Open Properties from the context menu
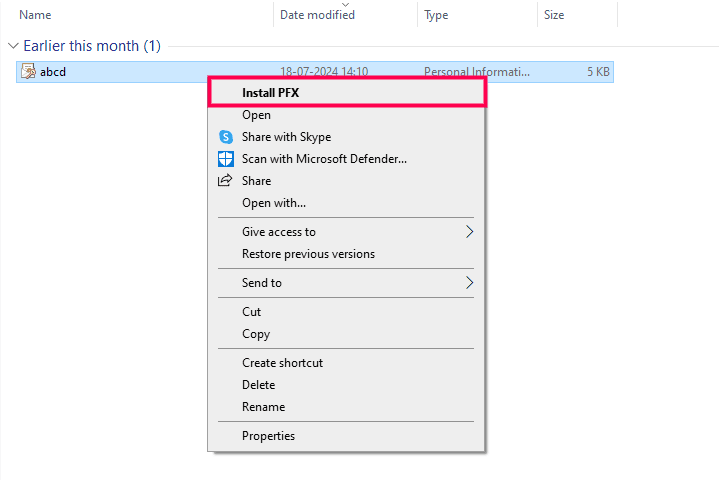This screenshot has width=719, height=480. click(268, 436)
